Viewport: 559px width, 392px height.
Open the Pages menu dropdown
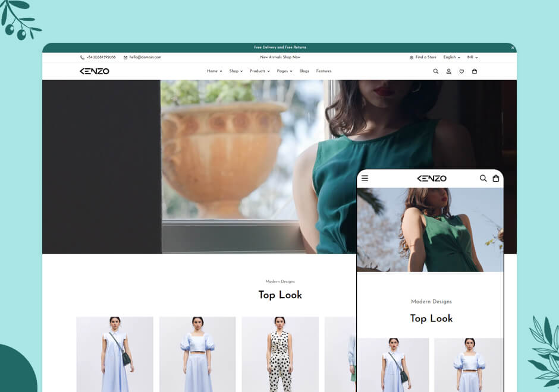(x=284, y=71)
